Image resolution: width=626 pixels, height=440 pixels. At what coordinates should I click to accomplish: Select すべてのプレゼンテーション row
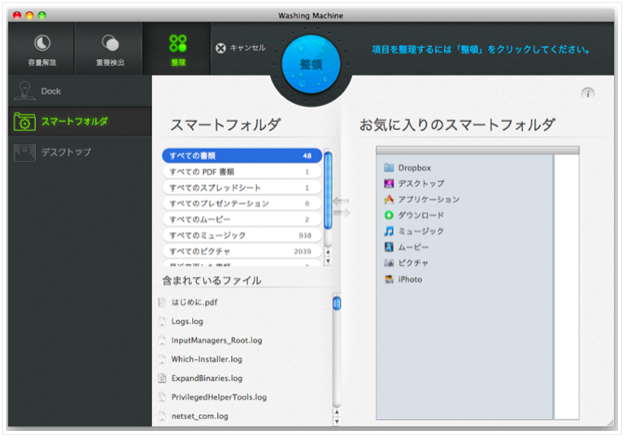pyautogui.click(x=242, y=204)
